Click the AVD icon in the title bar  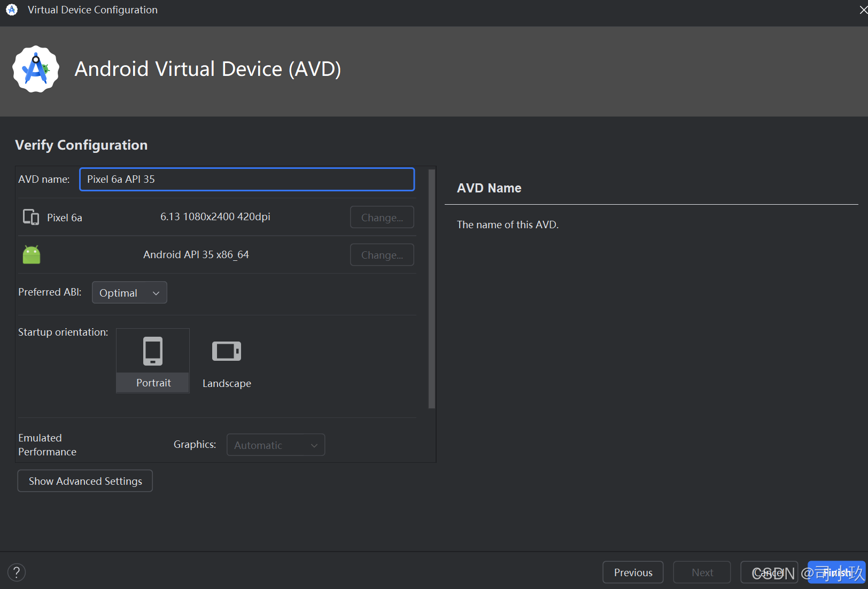[x=12, y=9]
